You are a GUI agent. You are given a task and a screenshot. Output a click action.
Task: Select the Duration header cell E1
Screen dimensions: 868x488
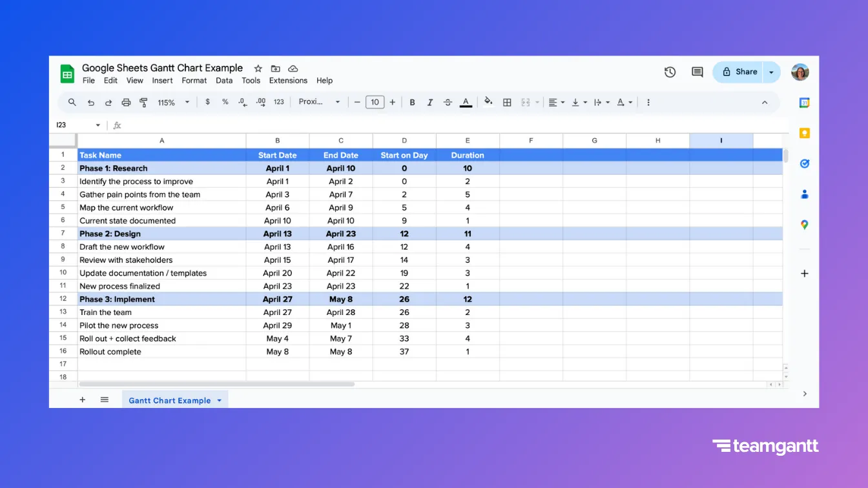[x=467, y=155]
